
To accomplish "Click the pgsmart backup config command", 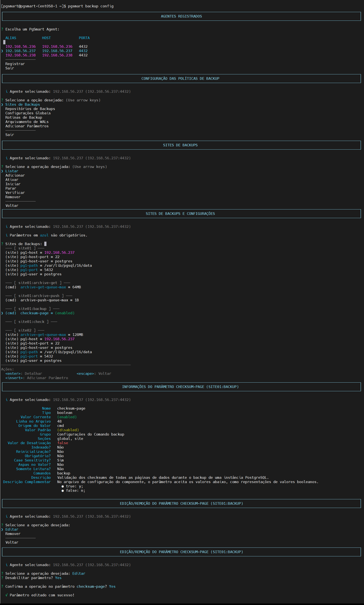I will [91, 6].
